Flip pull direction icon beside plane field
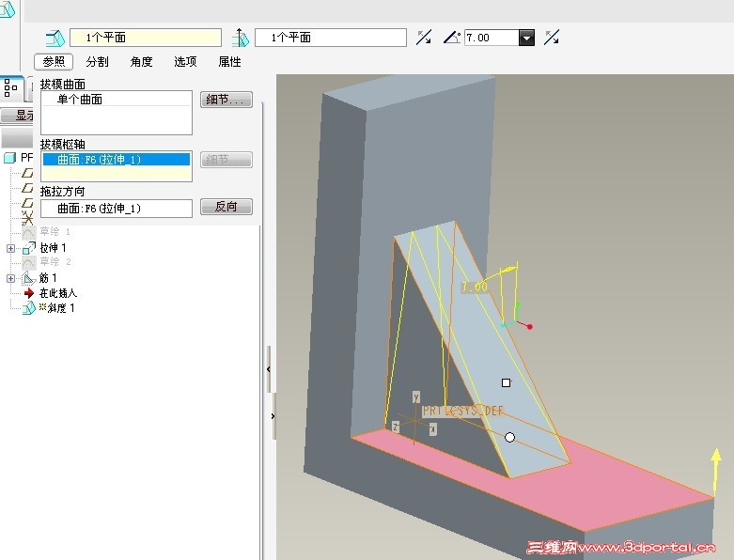This screenshot has height=560, width=734. pos(424,38)
